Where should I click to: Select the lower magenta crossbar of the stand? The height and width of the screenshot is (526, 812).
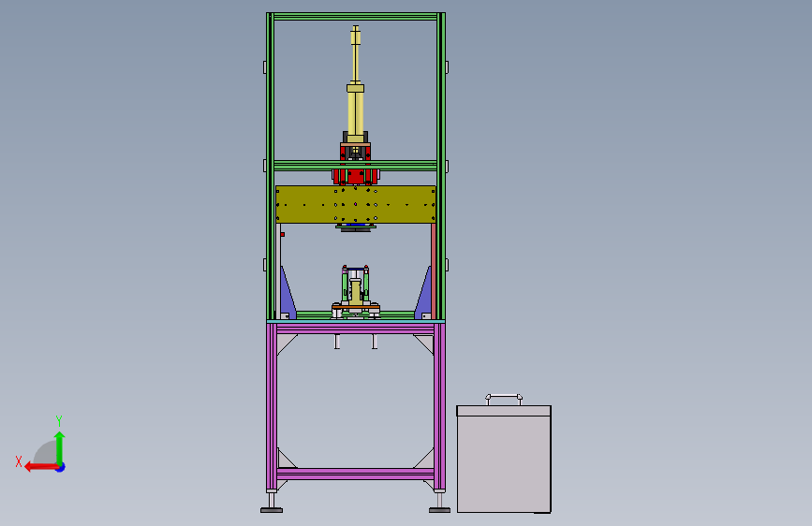(x=355, y=474)
